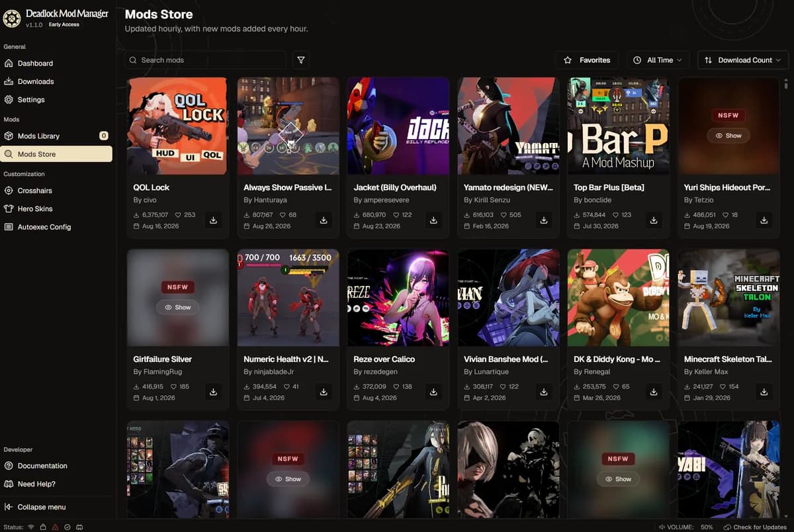Open Hero Skins page
Viewport: 794px width, 532px height.
tap(57, 208)
